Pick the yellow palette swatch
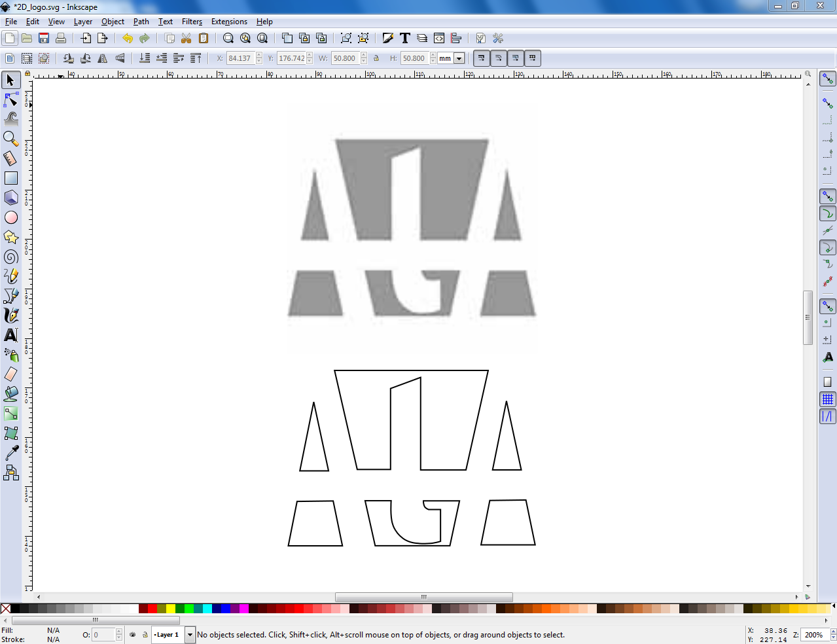Viewport: 837px width, 644px height. tap(170, 609)
